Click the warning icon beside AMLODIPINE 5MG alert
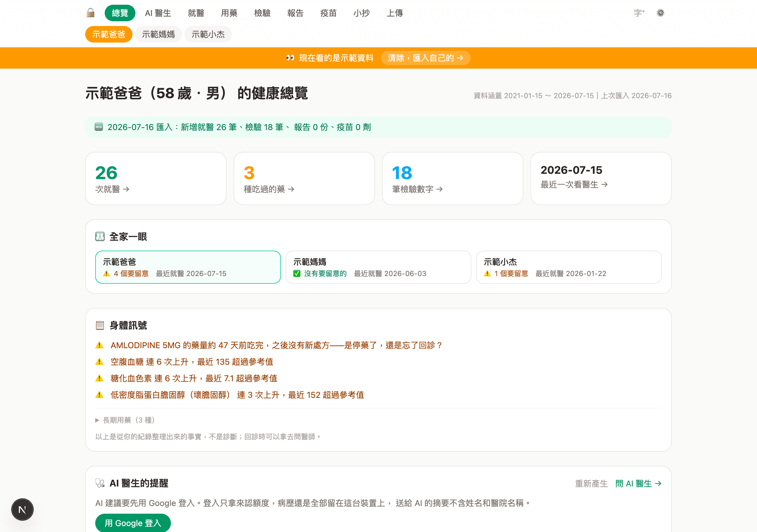The image size is (757, 532). click(99, 345)
